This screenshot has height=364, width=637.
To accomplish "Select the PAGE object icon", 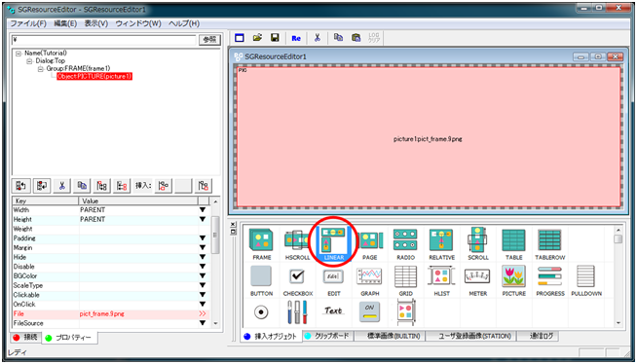I will 370,244.
